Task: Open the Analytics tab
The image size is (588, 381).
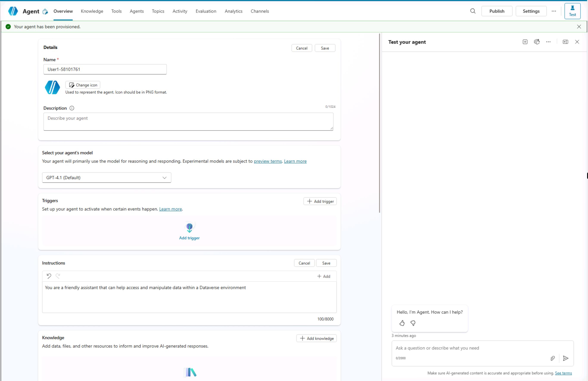Action: click(x=233, y=11)
